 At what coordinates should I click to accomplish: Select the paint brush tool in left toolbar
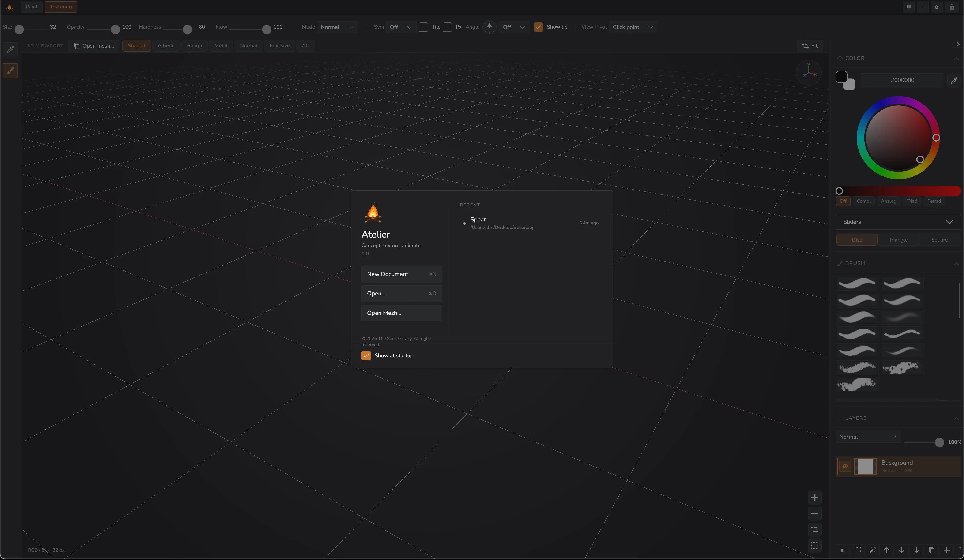(10, 71)
